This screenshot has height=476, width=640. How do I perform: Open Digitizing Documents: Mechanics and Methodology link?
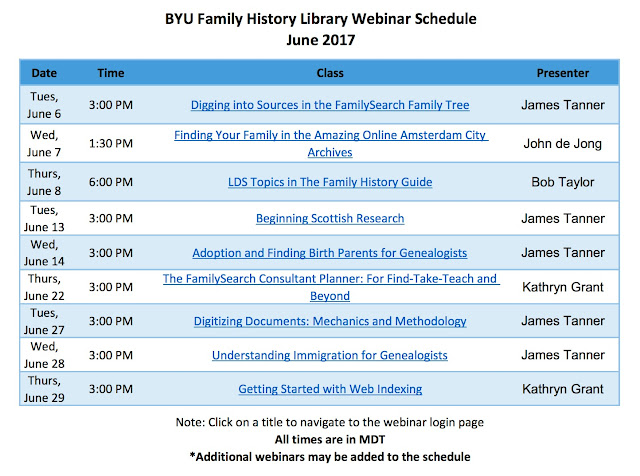pos(330,321)
